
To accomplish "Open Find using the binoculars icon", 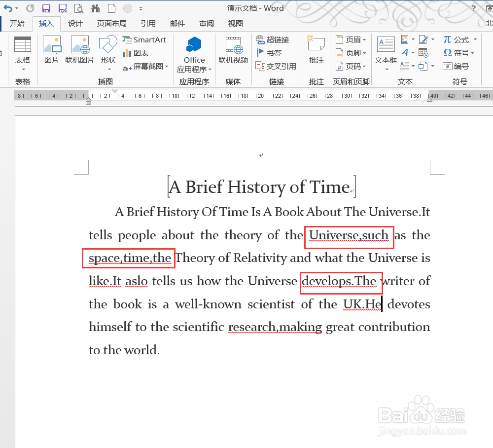I will (95, 8).
